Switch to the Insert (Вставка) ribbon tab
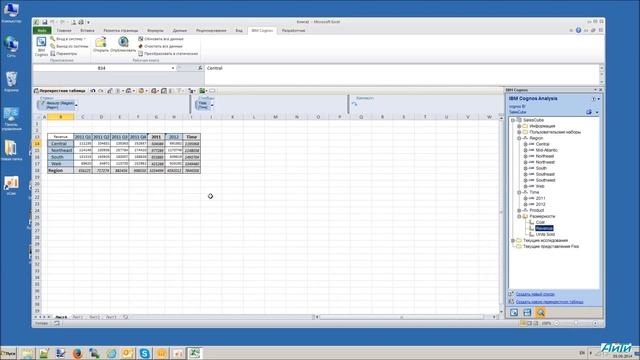This screenshot has width=640, height=360. pos(87,31)
